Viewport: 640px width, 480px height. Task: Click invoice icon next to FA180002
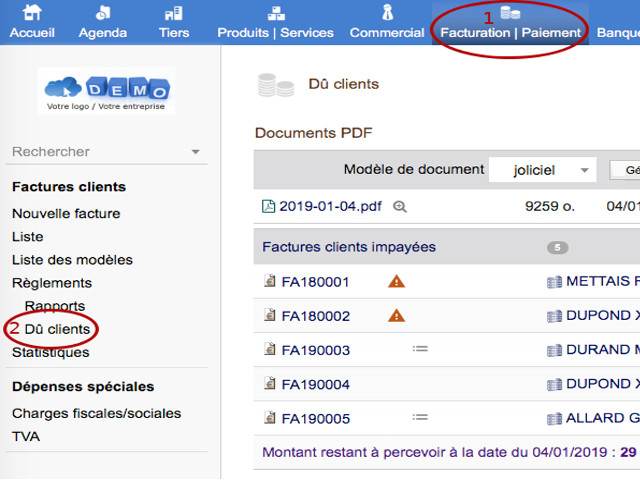[x=269, y=315]
